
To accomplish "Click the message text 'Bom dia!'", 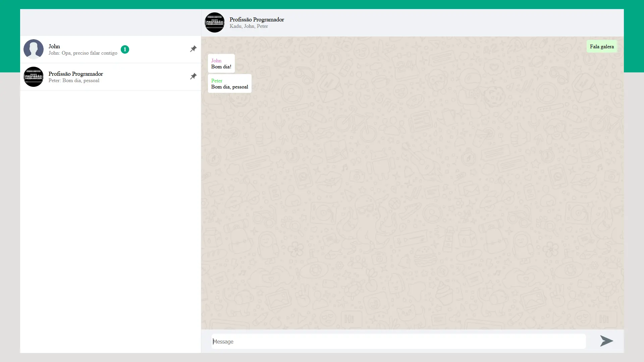I will (221, 67).
